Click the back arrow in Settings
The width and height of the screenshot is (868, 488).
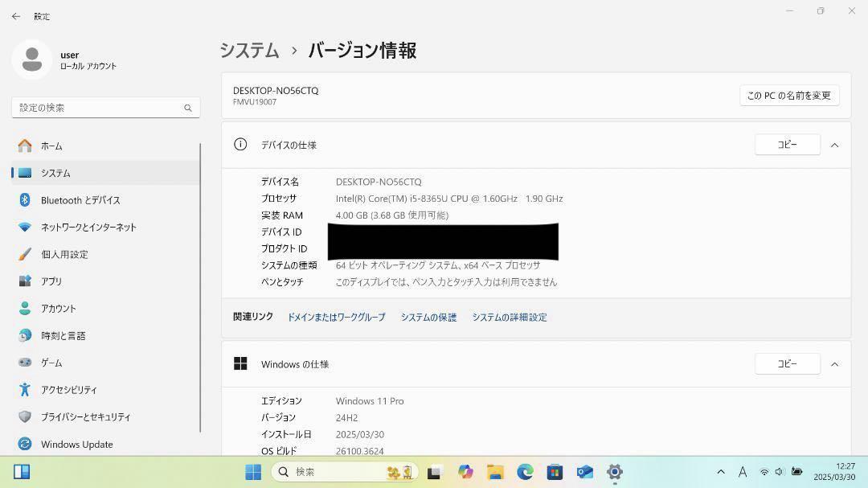click(16, 17)
